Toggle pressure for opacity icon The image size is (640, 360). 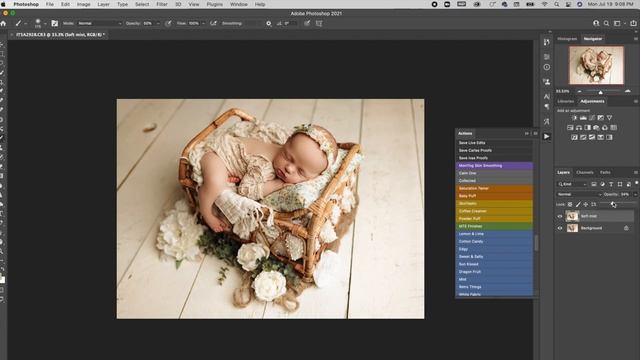pos(169,24)
